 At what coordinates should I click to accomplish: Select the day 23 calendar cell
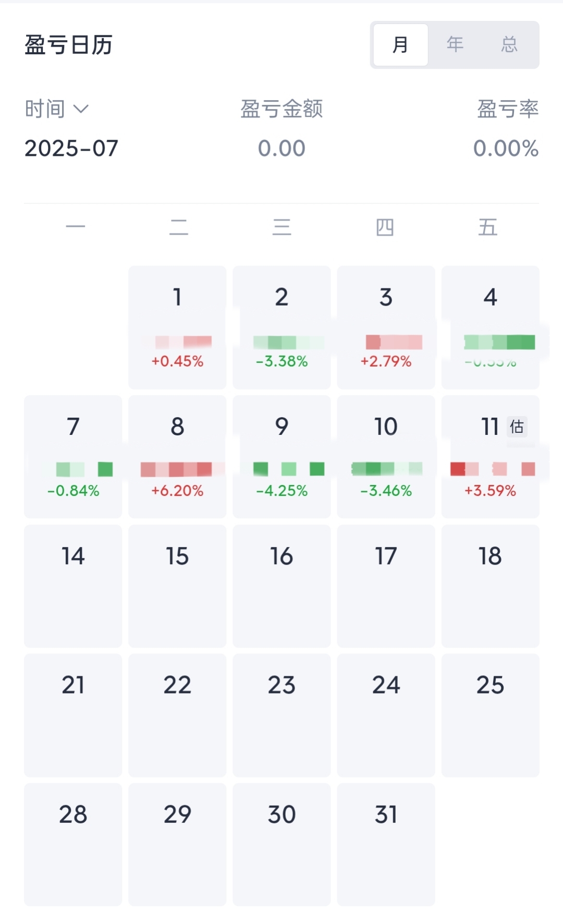(281, 715)
